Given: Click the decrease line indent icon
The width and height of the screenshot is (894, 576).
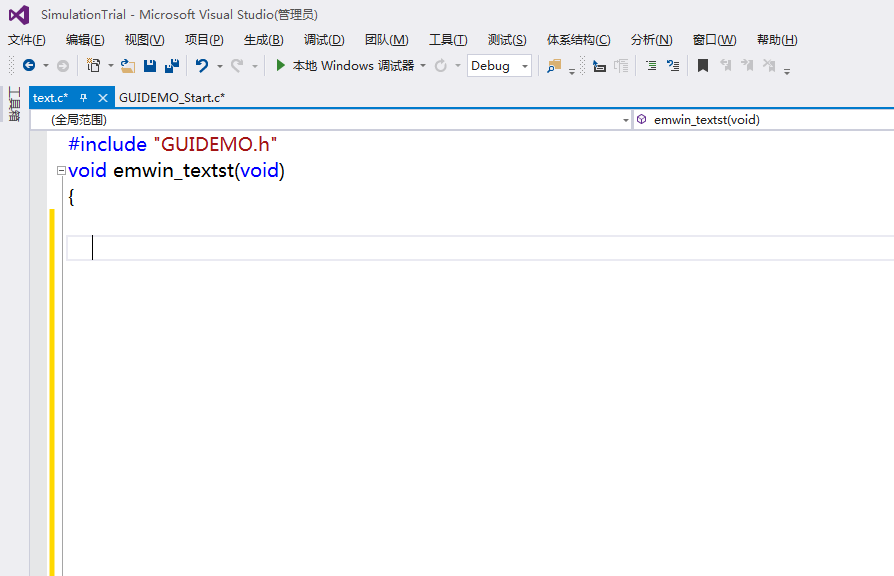Looking at the screenshot, I should (651, 66).
